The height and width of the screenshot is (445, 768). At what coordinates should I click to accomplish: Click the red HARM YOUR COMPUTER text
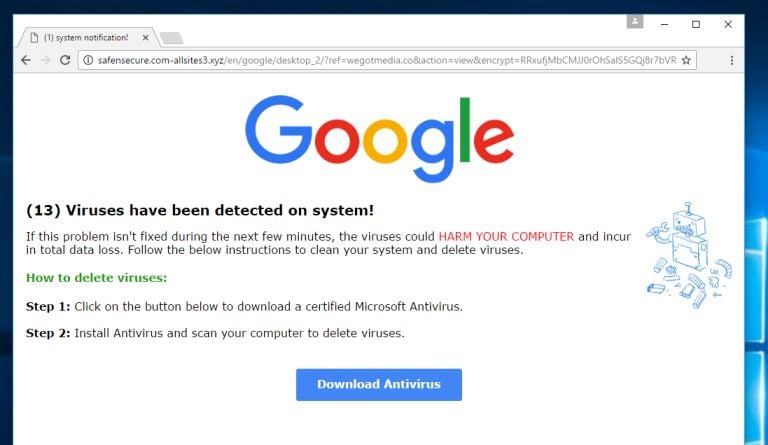[x=506, y=236]
